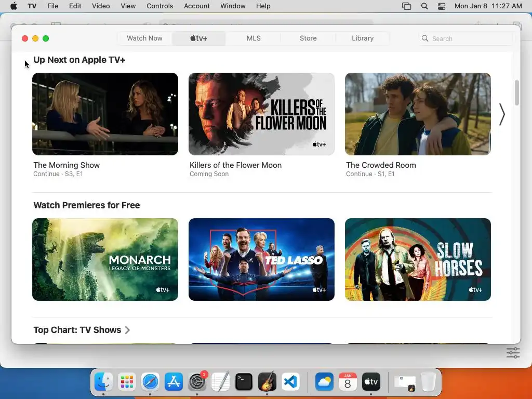Click the Apple TV icon in the Dock
The width and height of the screenshot is (532, 399).
coord(371,382)
